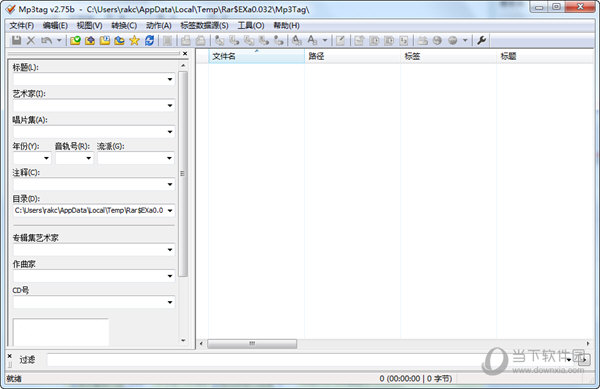Viewport: 600px width, 389px height.
Task: Open the tag sources dropdown arrow
Action: point(465,40)
